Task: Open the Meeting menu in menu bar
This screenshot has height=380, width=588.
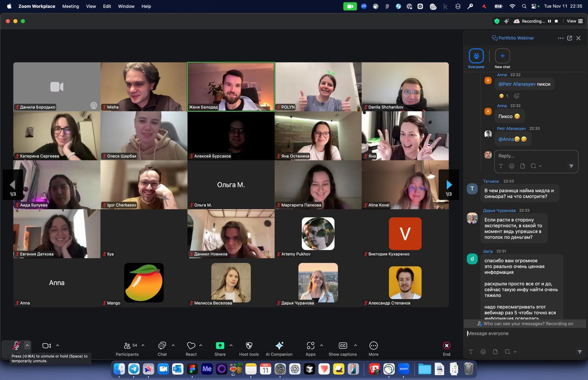Action: [x=70, y=6]
